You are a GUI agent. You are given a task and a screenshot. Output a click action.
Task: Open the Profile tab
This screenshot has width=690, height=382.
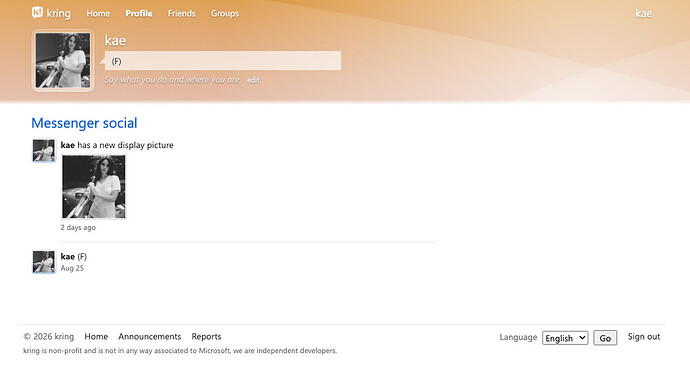coord(139,13)
